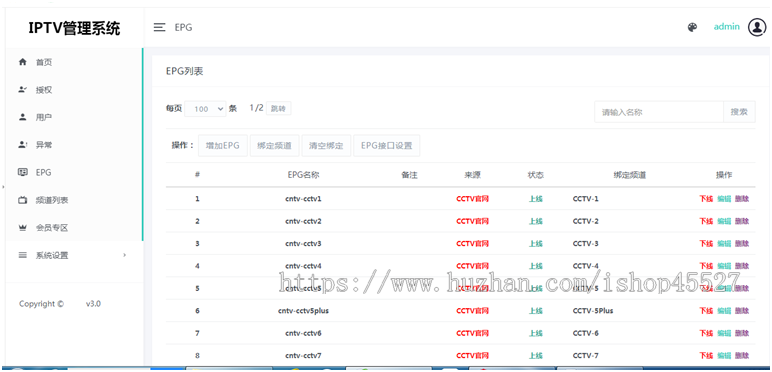Image resolution: width=772 pixels, height=372 pixels.
Task: Click 编辑 for cntv-cctv2 row
Action: [724, 221]
